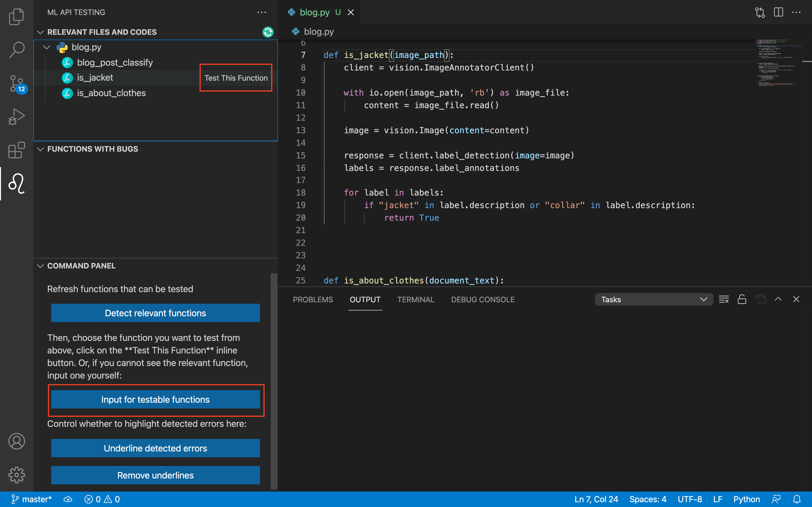The height and width of the screenshot is (507, 812).
Task: Open the Explorer view in activity bar
Action: click(16, 16)
